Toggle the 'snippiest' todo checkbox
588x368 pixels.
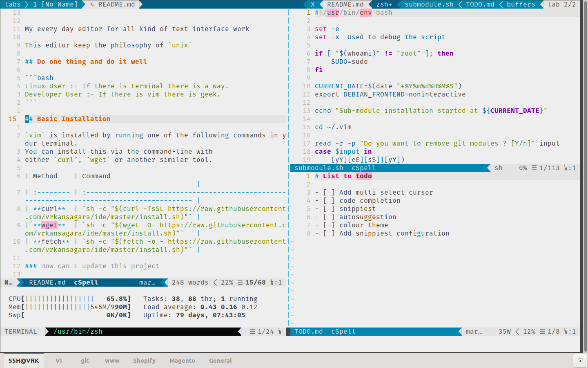[x=329, y=209]
